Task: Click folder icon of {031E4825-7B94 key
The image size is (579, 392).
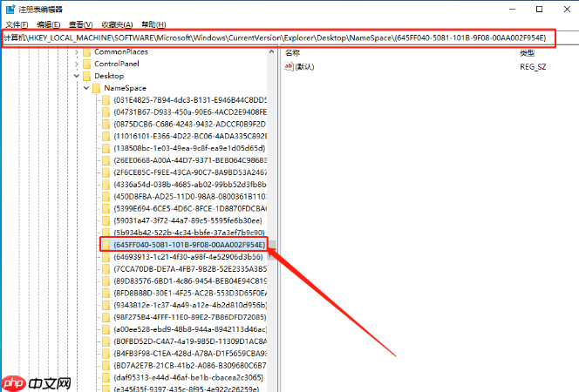Action: [106, 100]
